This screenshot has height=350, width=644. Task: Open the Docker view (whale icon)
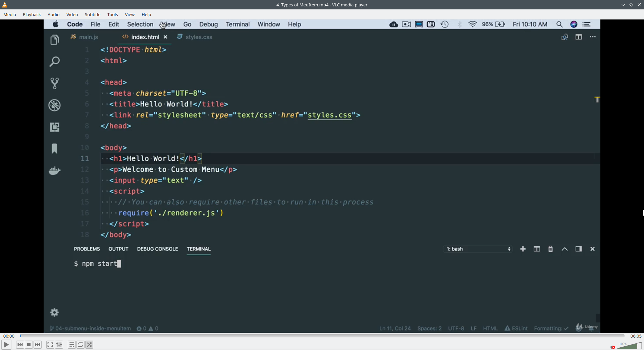[x=54, y=170]
